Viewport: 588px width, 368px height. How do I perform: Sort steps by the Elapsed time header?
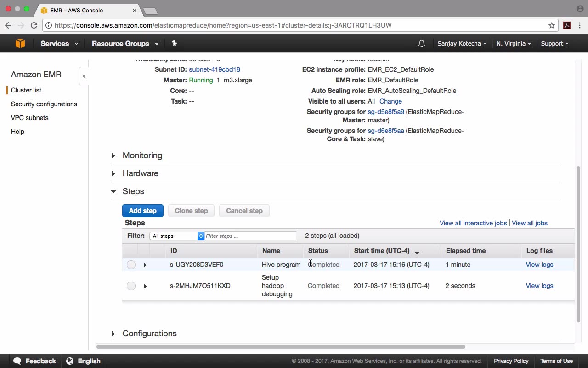466,251
